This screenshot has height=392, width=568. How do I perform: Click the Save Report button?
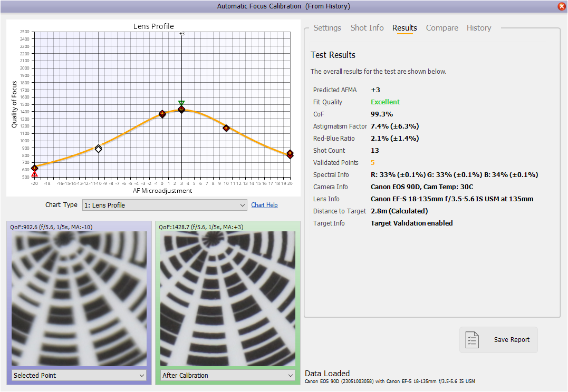pos(498,340)
